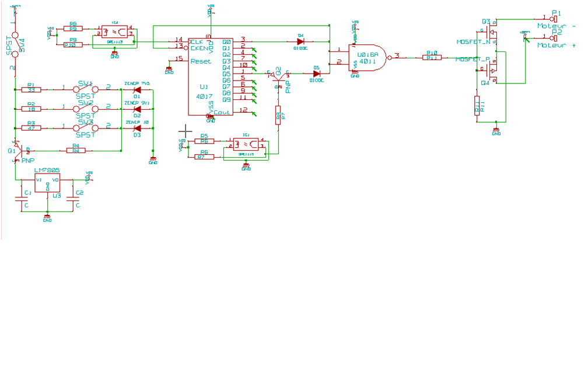Select the IC2 optocoupler symbol
Viewport: 588px width, 368px height.
[114, 32]
